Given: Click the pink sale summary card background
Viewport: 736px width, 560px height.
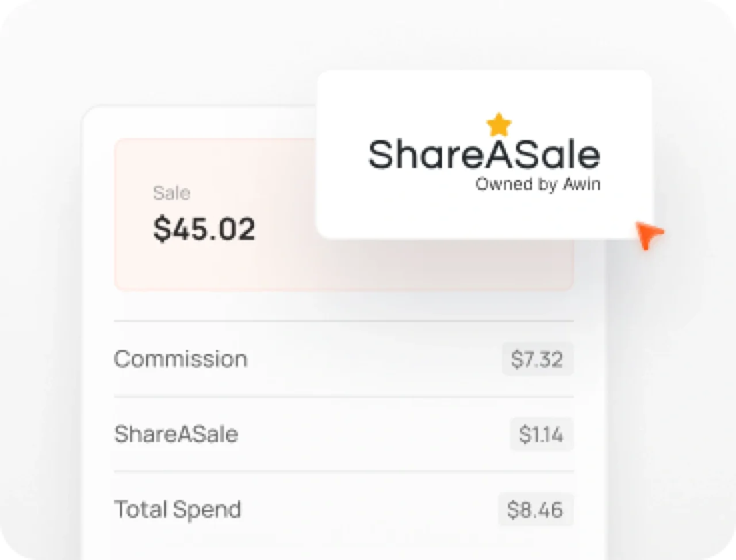Looking at the screenshot, I should coord(230,264).
